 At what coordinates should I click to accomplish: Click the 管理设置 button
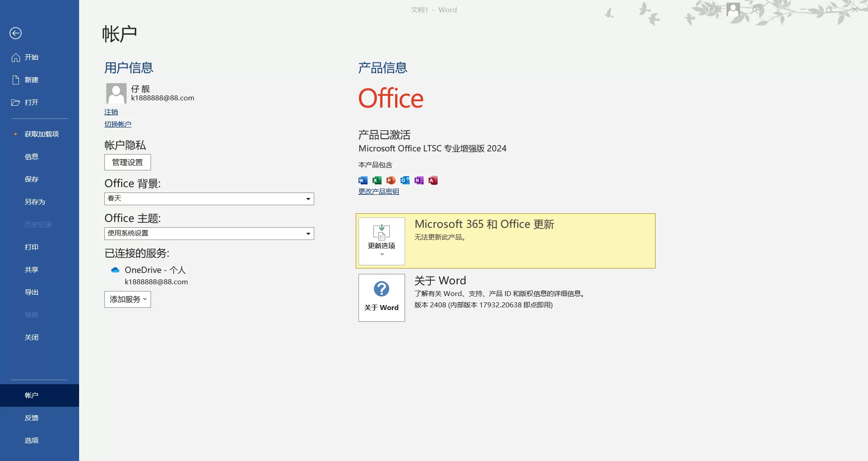[127, 162]
